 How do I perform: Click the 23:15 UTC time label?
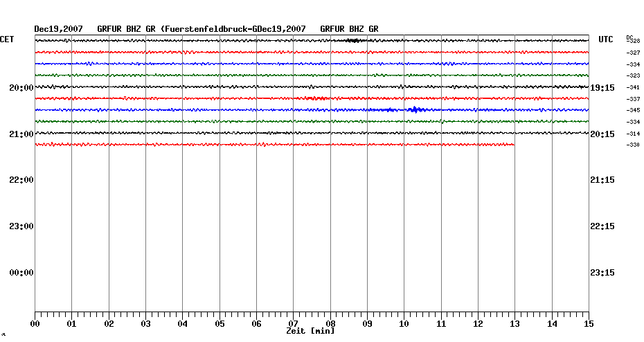pos(602,273)
